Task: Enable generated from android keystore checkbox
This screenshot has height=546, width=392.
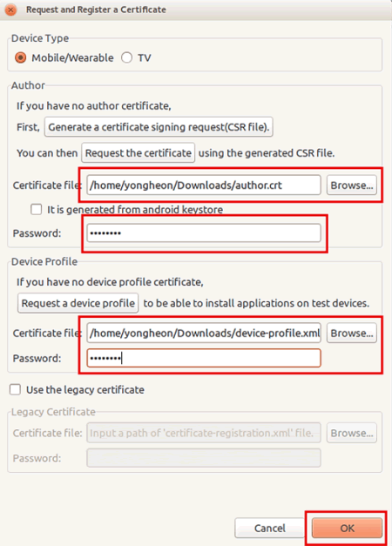Action: (x=36, y=209)
